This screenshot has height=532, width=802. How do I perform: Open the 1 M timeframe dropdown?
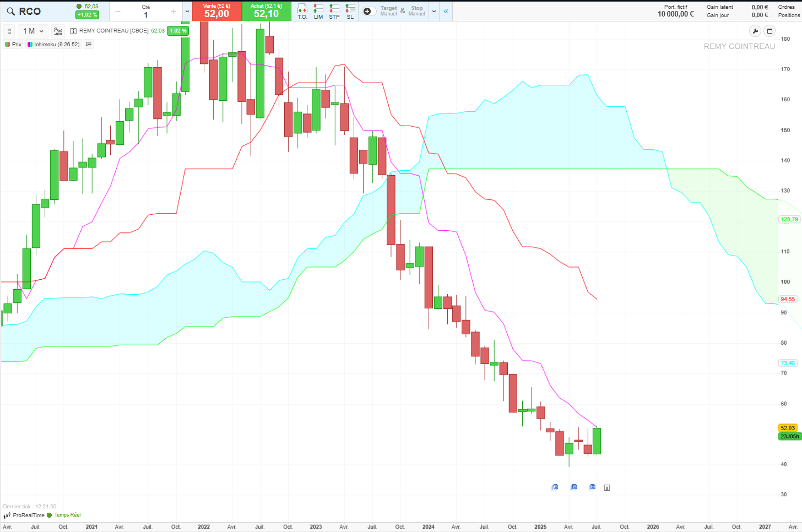tap(33, 31)
